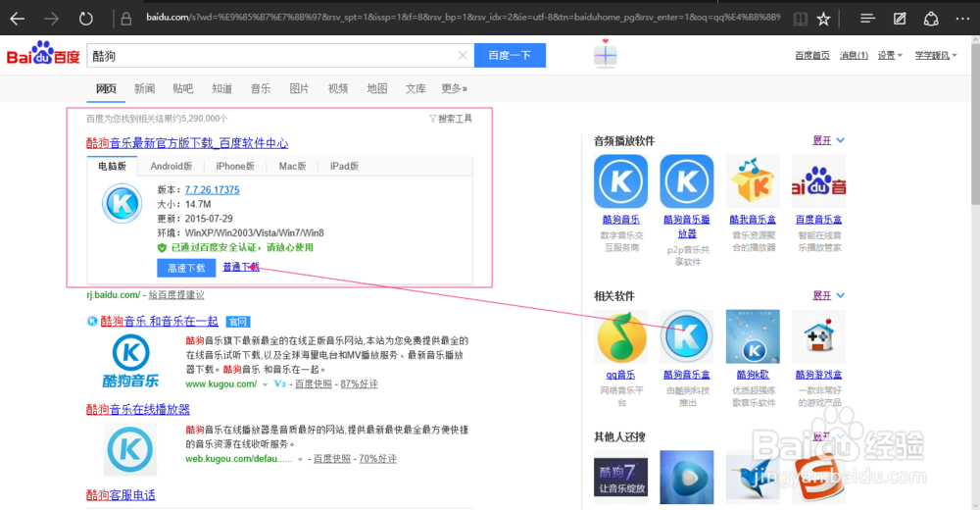
Task: Open 酷狗音乐 app icon in 音频播放软件
Action: pos(620,181)
